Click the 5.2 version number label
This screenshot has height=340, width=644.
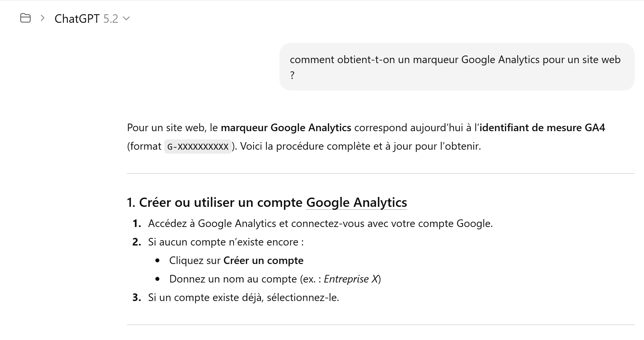coord(110,19)
